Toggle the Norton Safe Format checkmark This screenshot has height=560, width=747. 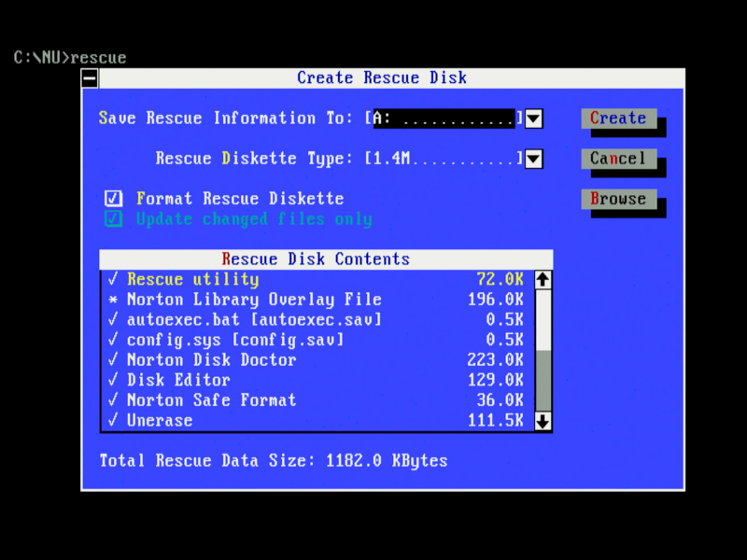click(x=113, y=400)
